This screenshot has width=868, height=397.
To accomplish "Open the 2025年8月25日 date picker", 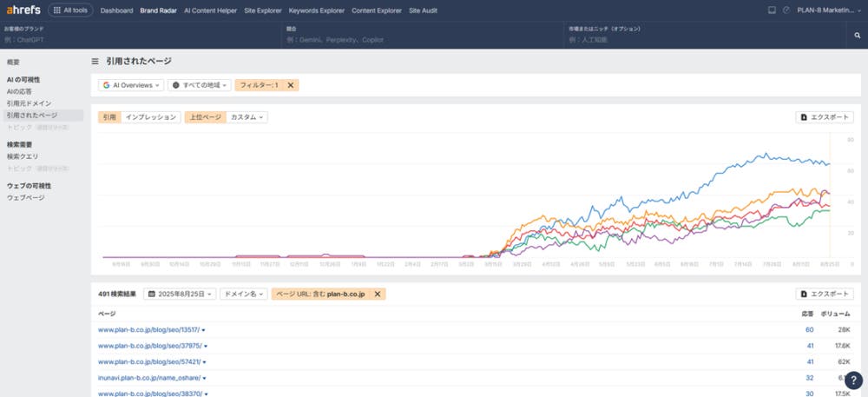I will point(180,294).
